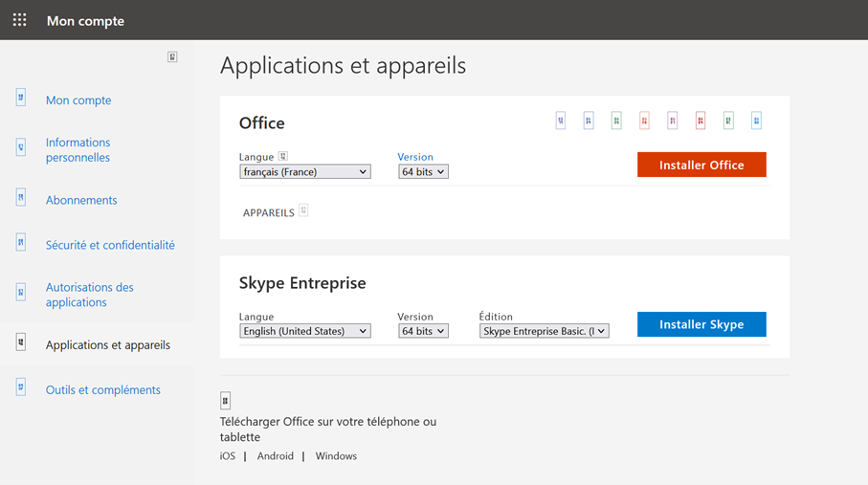
Task: Open Informations personnelles in the sidebar
Action: pos(78,149)
